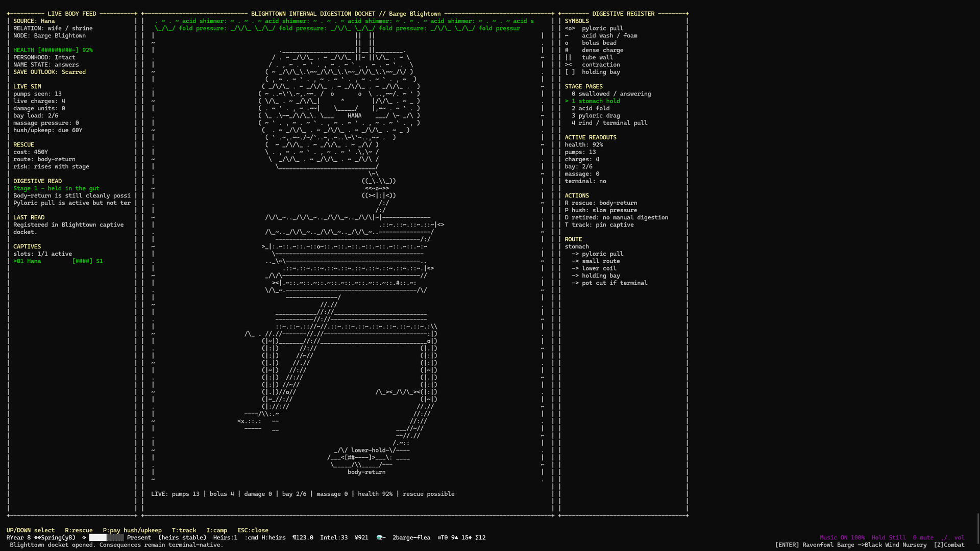980x551 pixels.
Task: Click '[ENTER] Ravenfowl Barge ->Black Wind Nursery'
Action: click(851, 545)
